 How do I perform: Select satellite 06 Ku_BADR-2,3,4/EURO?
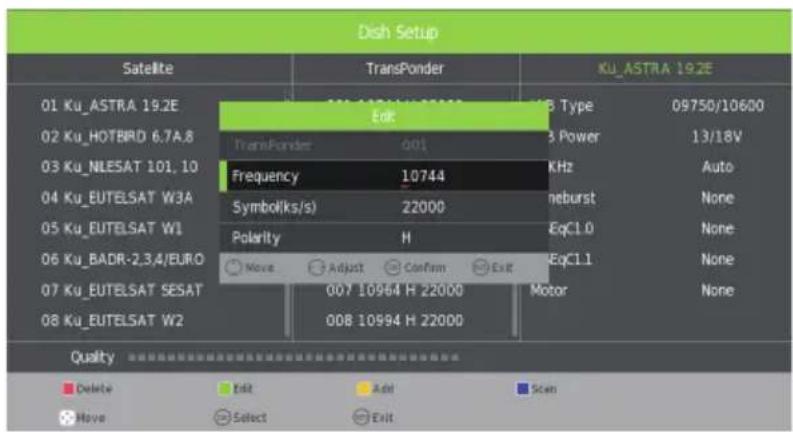(122, 260)
